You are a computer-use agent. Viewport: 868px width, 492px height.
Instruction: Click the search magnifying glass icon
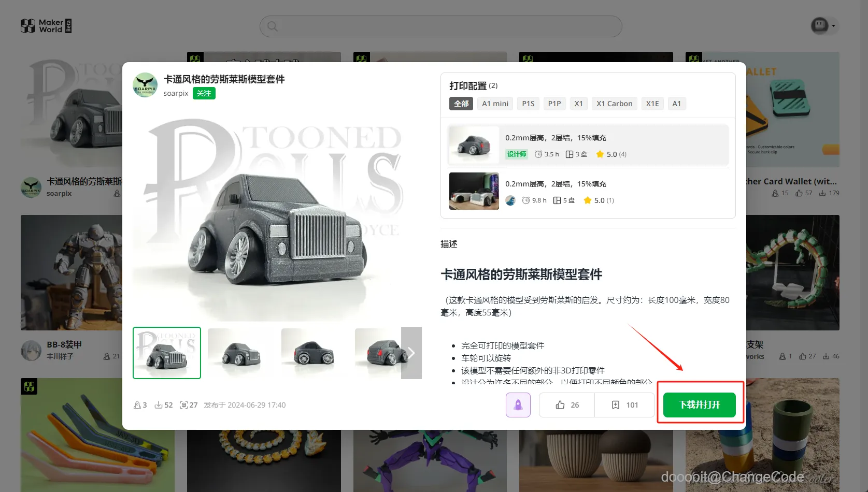(272, 26)
